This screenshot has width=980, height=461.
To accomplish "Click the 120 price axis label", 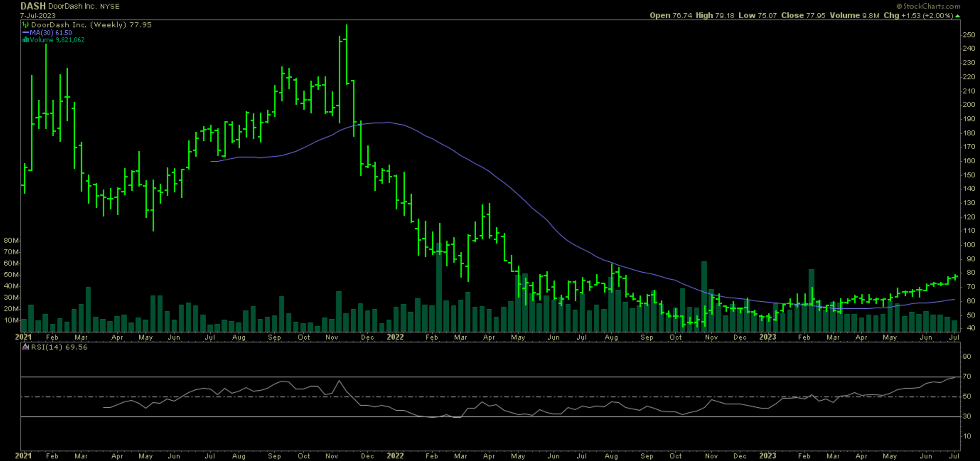I will (x=969, y=217).
